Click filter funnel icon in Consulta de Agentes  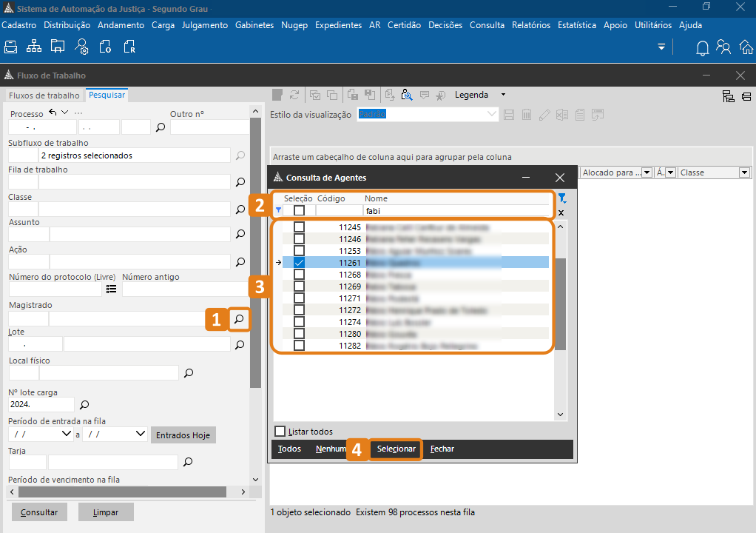(x=562, y=198)
